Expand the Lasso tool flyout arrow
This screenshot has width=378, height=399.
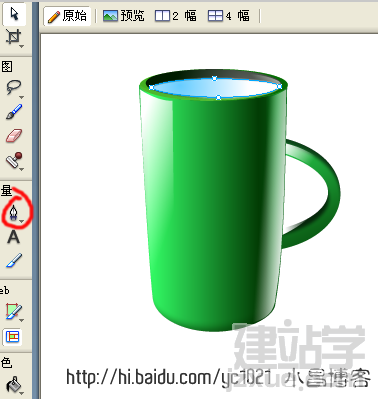coord(22,97)
